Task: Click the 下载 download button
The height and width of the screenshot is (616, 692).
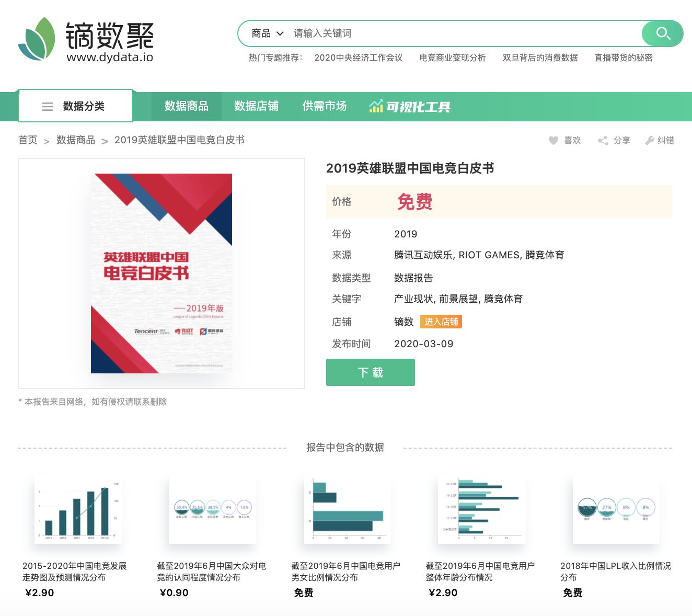Action: pos(371,372)
